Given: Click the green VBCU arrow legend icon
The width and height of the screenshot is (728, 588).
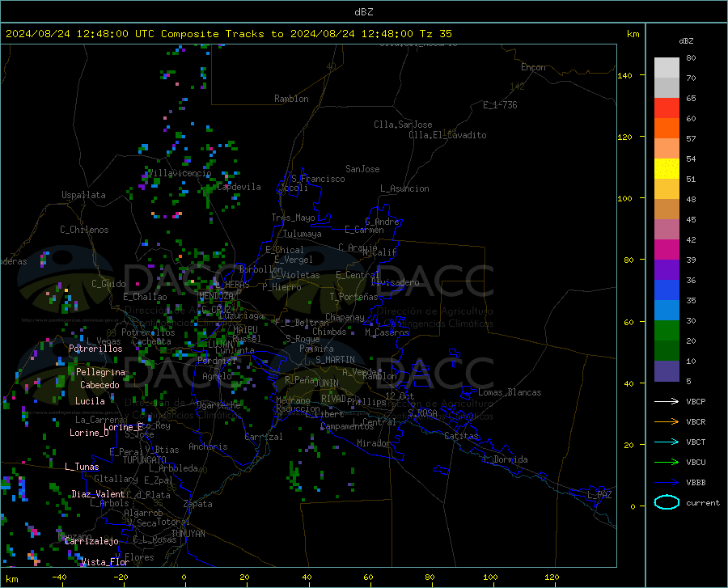Looking at the screenshot, I should coord(667,463).
